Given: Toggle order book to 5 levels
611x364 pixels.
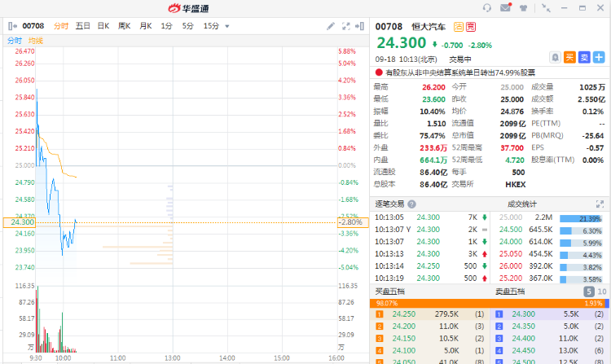Looking at the screenshot, I should (x=588, y=291).
